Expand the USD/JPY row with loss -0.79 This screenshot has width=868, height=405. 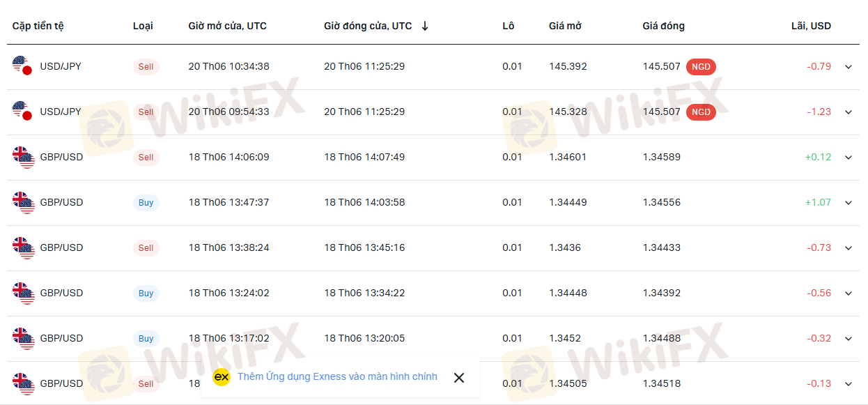[848, 67]
